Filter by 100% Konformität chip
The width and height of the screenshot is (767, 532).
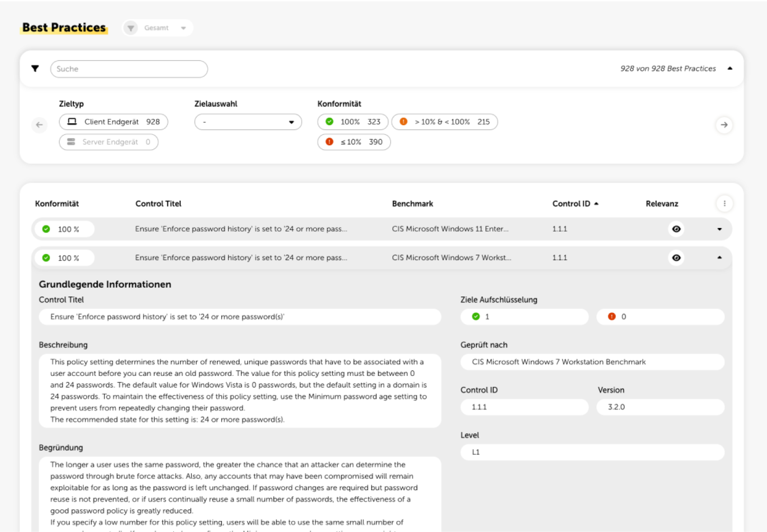coord(353,122)
